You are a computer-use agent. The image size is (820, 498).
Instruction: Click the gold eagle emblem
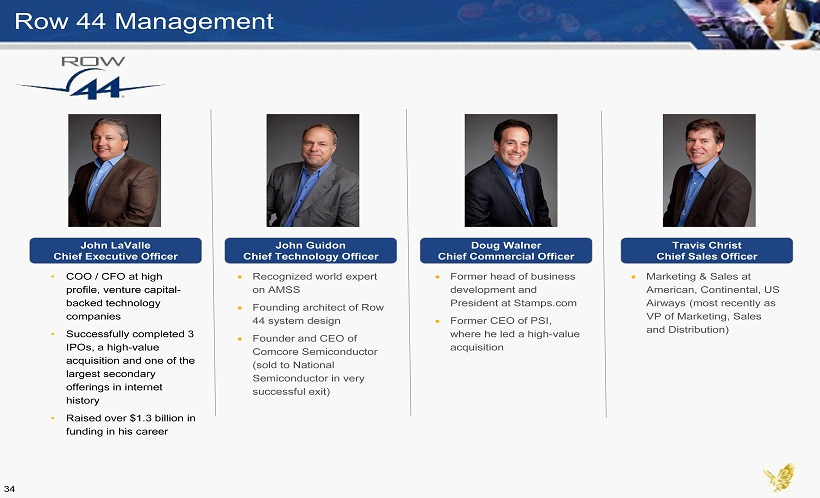[x=780, y=477]
